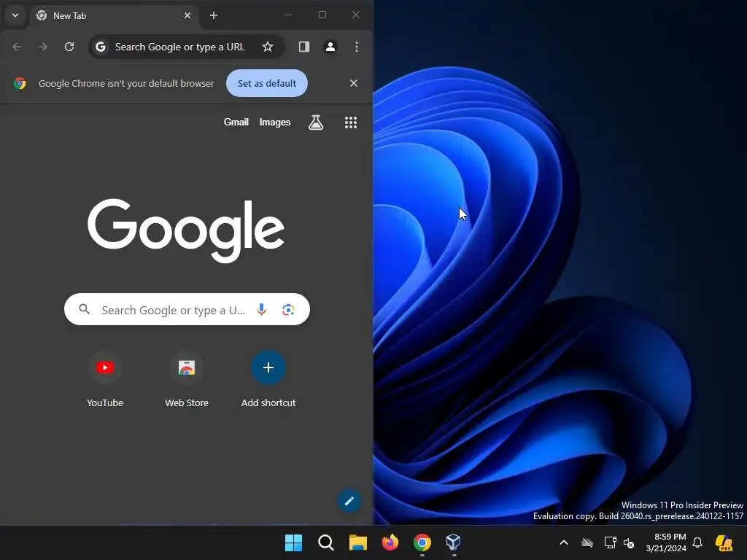Open clock showing 8:59 PM
Image resolution: width=747 pixels, height=560 pixels.
666,542
